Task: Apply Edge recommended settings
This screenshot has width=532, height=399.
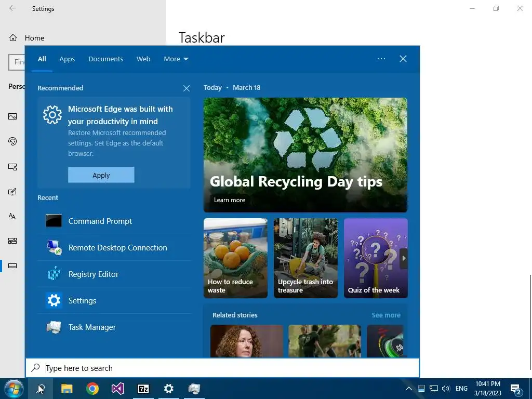Action: coord(101,175)
